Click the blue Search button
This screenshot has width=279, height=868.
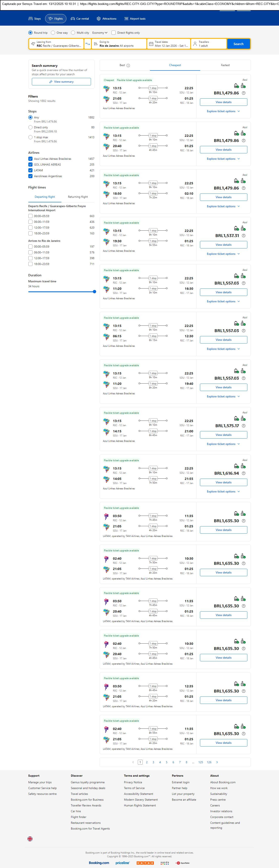pos(238,44)
